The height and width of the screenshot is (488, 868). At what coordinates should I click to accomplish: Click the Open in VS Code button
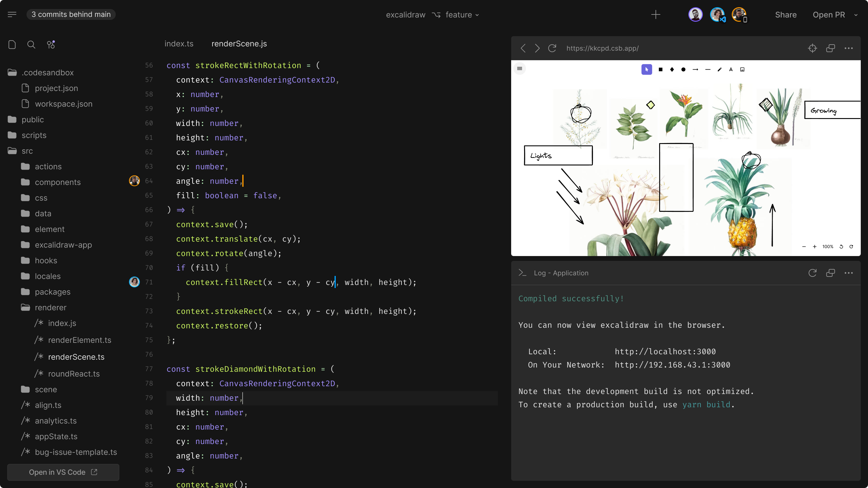click(x=63, y=472)
